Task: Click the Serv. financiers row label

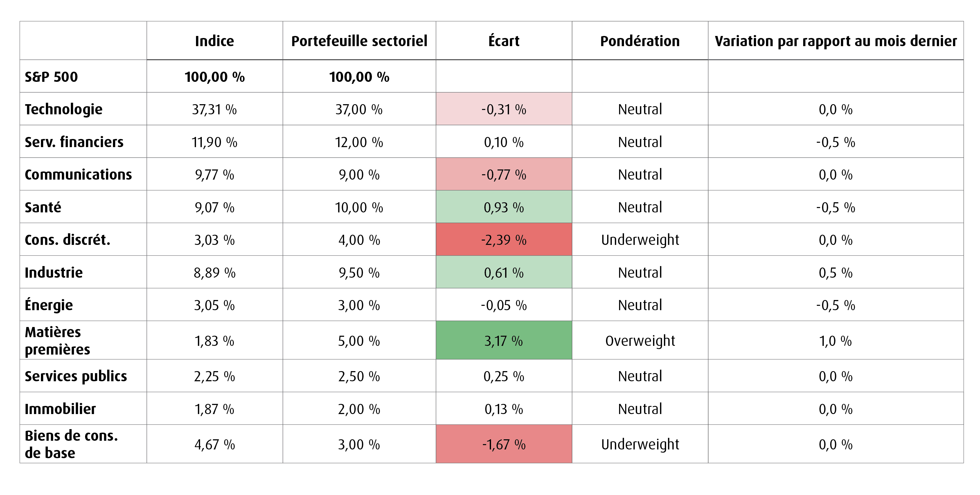Action: click(x=74, y=142)
